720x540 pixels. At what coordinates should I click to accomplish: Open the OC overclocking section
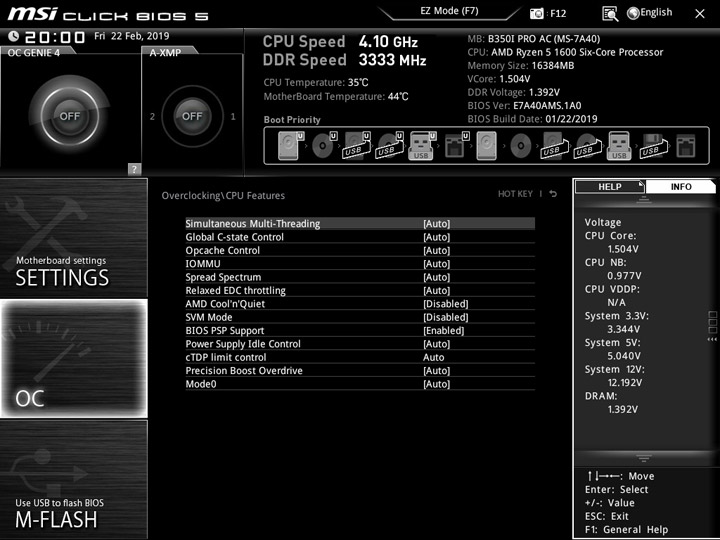click(73, 359)
